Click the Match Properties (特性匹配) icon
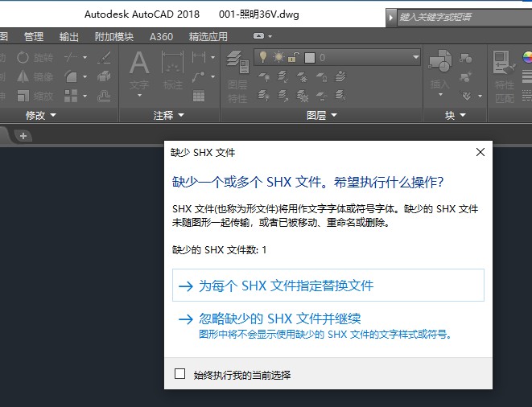Image resolution: width=532 pixels, height=407 pixels. point(504,64)
